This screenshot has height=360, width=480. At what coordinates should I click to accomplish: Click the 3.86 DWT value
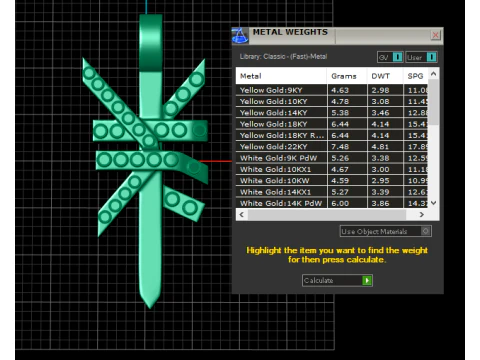[x=380, y=203]
